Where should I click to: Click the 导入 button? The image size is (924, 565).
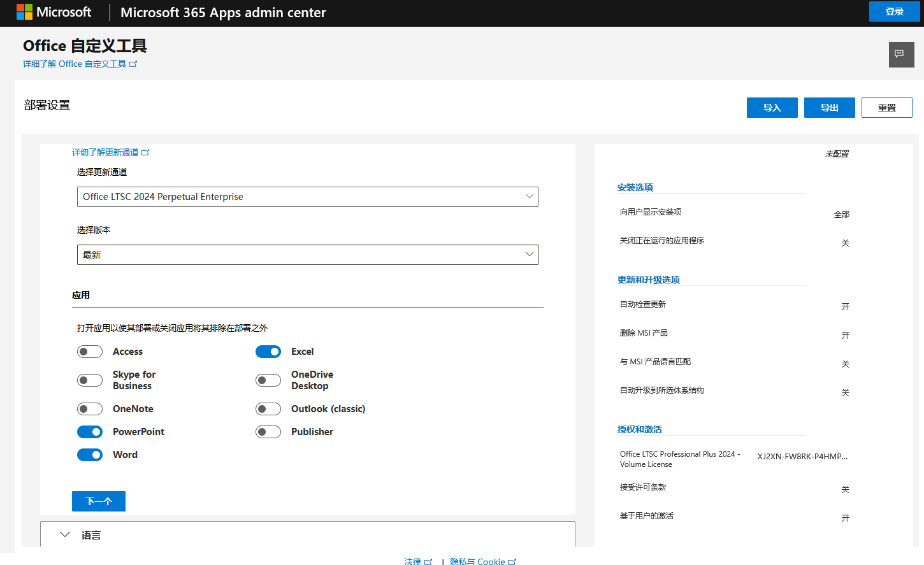click(x=772, y=108)
